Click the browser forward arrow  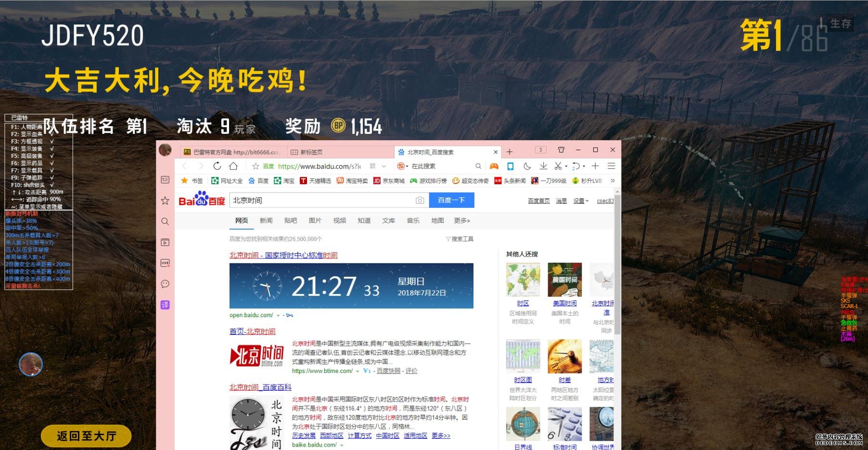point(201,166)
